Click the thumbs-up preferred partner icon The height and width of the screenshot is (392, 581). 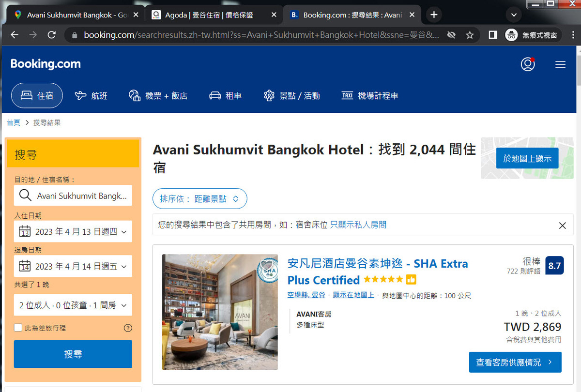(x=411, y=280)
